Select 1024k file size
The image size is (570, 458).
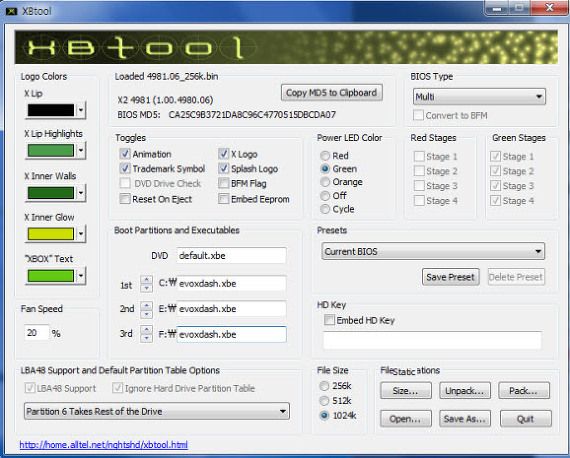point(324,415)
